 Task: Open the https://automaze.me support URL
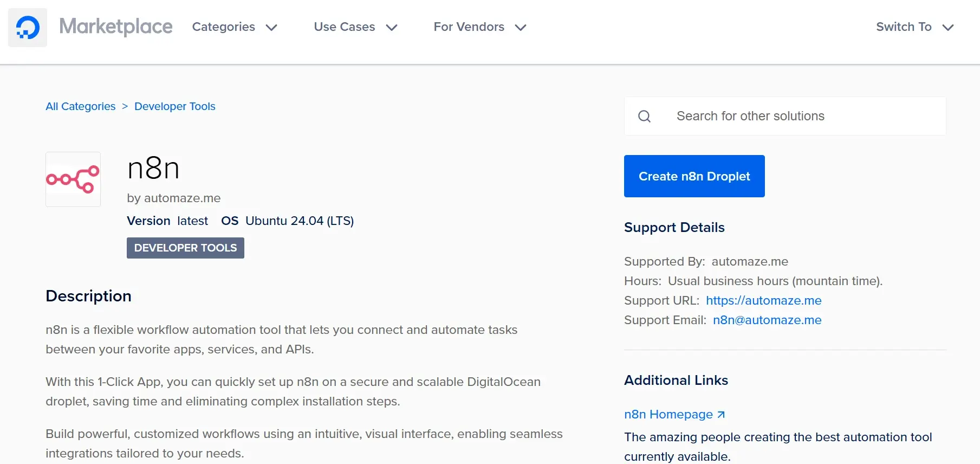764,300
